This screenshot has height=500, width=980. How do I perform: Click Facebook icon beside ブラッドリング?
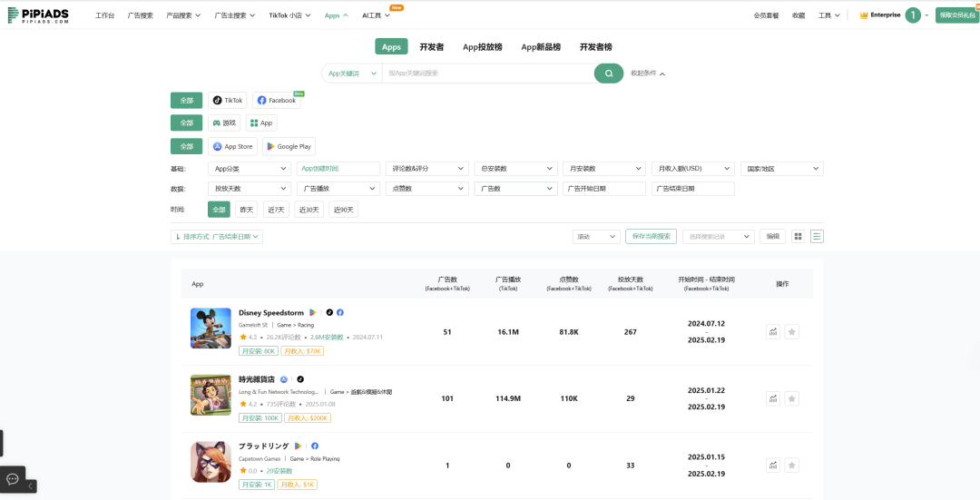[315, 446]
